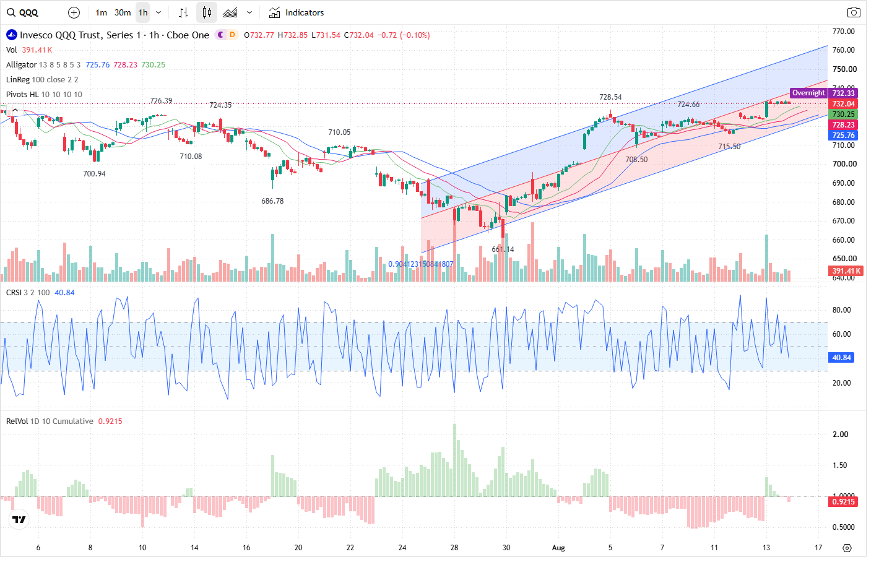This screenshot has height=588, width=879.
Task: Click the -0.72 (-0.10%) change value
Action: 404,35
